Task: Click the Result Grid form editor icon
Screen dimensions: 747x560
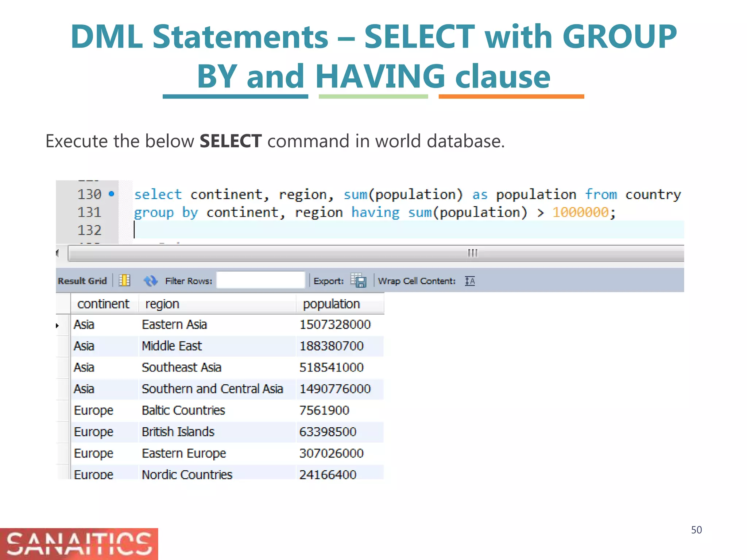Action: pos(124,280)
